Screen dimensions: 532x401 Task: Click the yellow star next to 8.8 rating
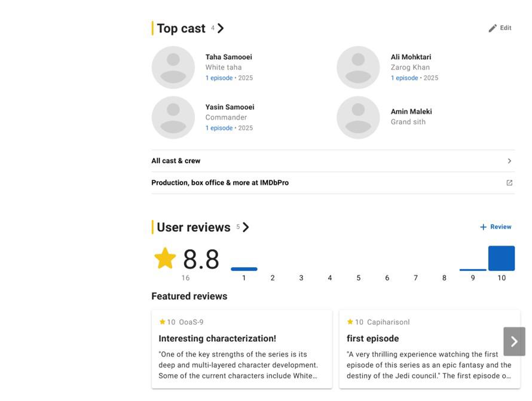pos(165,258)
